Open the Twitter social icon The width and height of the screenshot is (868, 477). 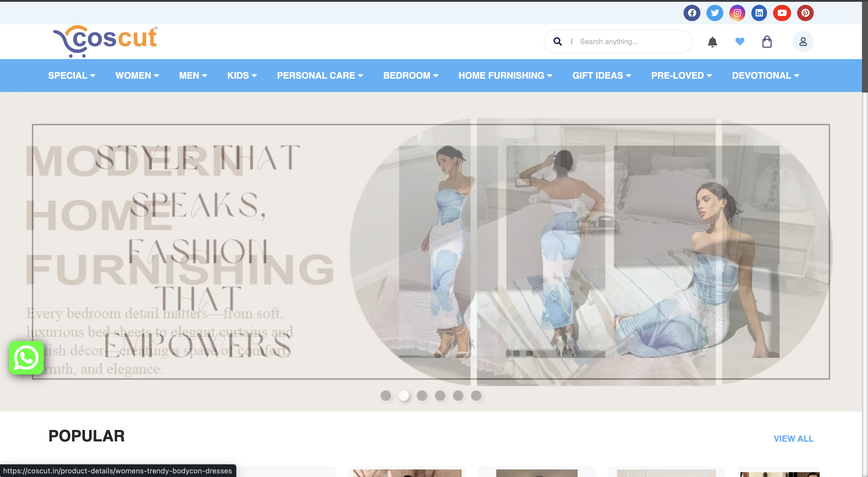tap(714, 13)
